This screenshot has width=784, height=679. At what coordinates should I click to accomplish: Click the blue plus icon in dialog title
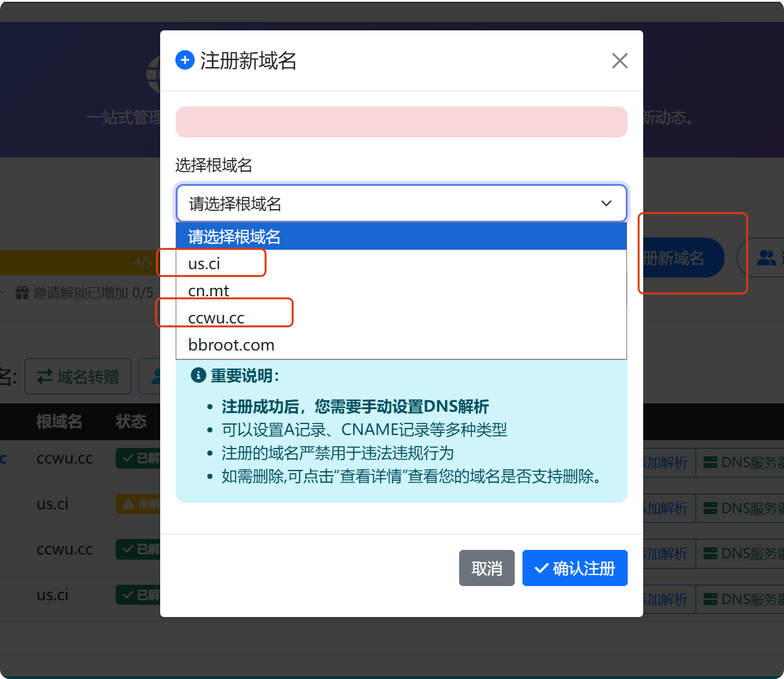(x=185, y=60)
